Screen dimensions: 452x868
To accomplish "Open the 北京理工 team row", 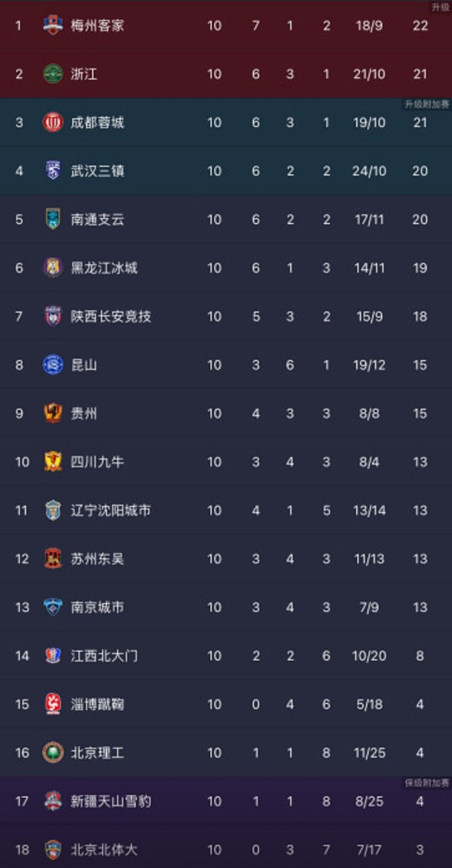I will coord(226,753).
